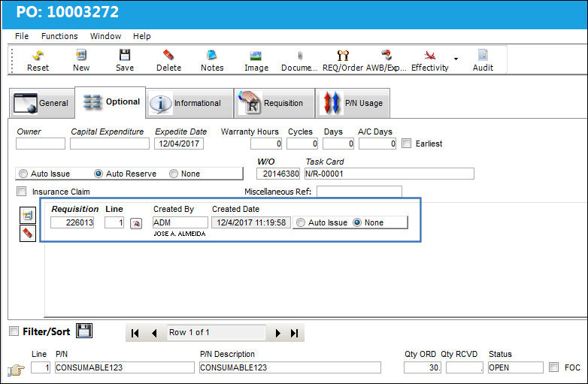Click the Created Date field
The width and height of the screenshot is (588, 384).
tap(251, 222)
